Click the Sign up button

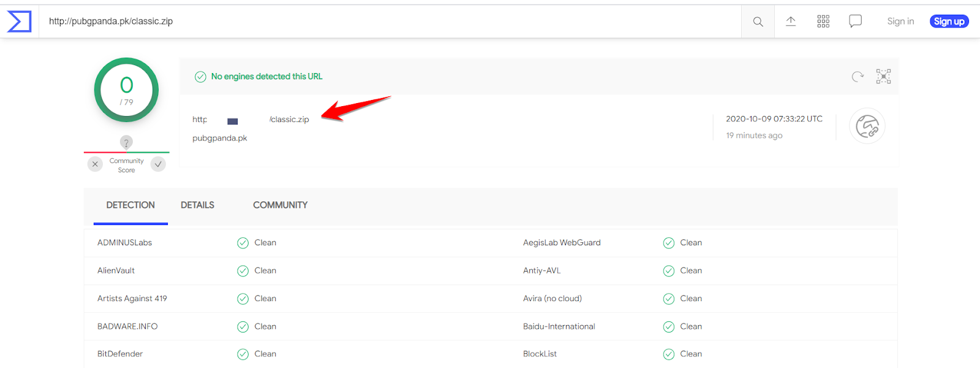coord(949,21)
